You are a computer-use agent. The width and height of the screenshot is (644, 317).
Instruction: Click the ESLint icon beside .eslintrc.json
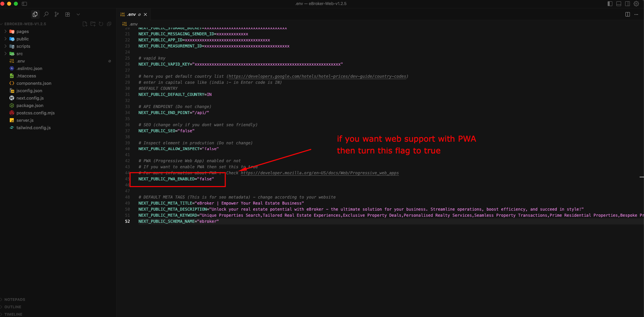pyautogui.click(x=12, y=68)
